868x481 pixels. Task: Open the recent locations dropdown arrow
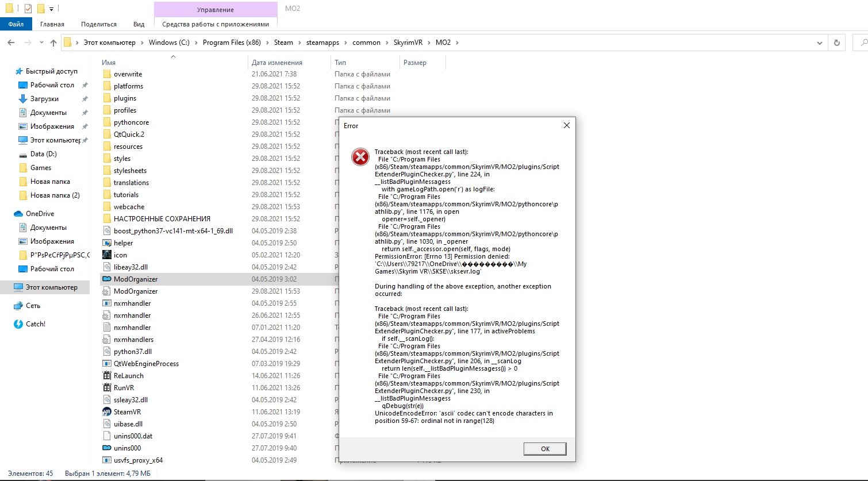pos(41,43)
